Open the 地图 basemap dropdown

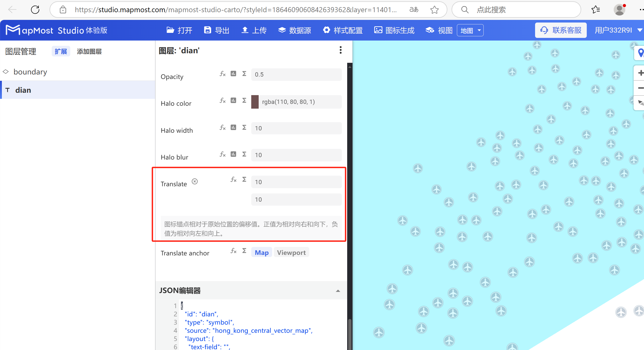[x=470, y=30]
